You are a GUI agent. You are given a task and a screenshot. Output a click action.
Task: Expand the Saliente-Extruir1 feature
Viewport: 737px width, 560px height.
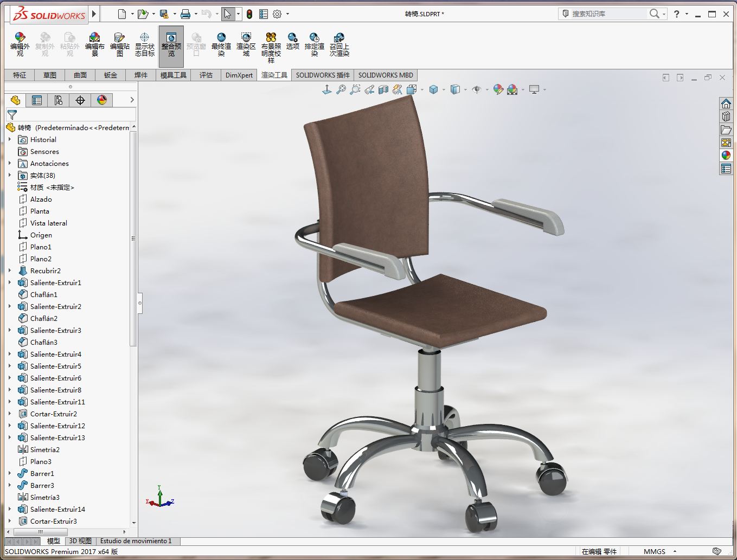pyautogui.click(x=10, y=283)
